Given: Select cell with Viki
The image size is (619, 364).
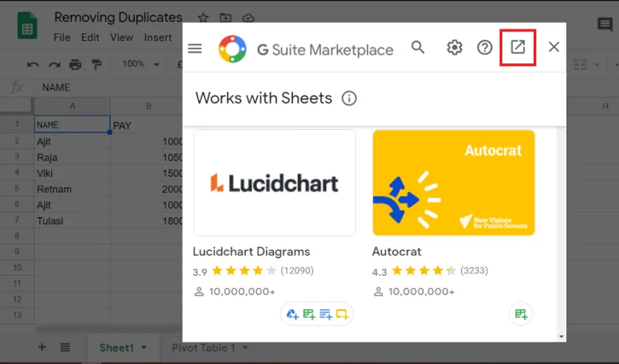Looking at the screenshot, I should (72, 173).
